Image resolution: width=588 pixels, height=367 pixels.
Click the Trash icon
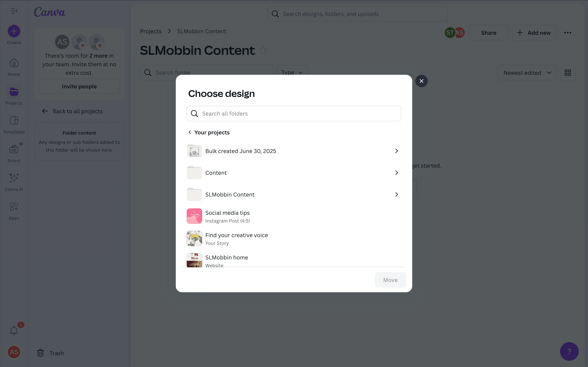point(40,353)
